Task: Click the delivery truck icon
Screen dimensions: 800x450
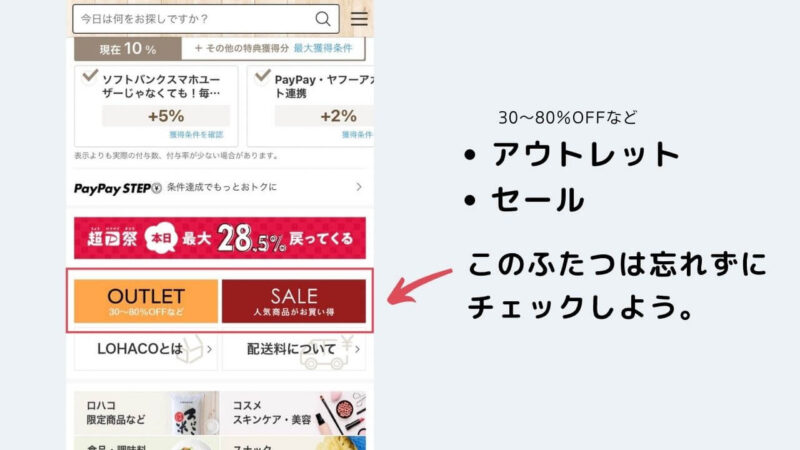Action: pyautogui.click(x=324, y=354)
